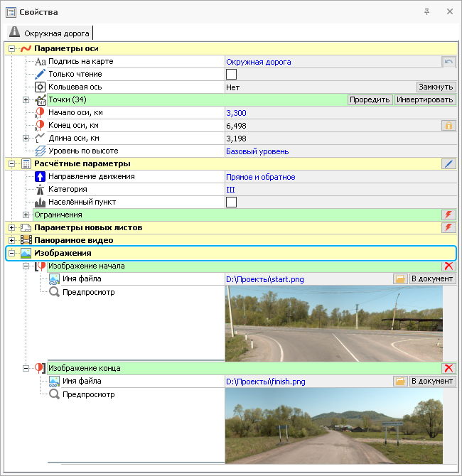
Task: Select the Изображение начала row label
Action: tap(87, 266)
